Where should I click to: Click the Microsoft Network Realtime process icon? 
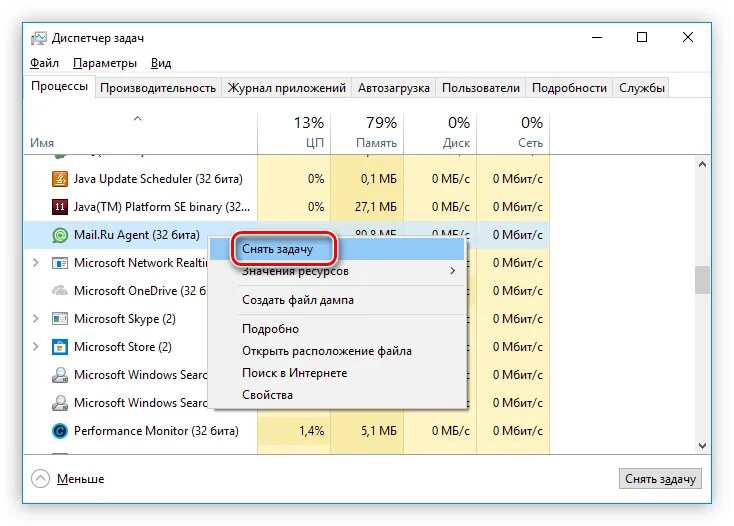59,263
